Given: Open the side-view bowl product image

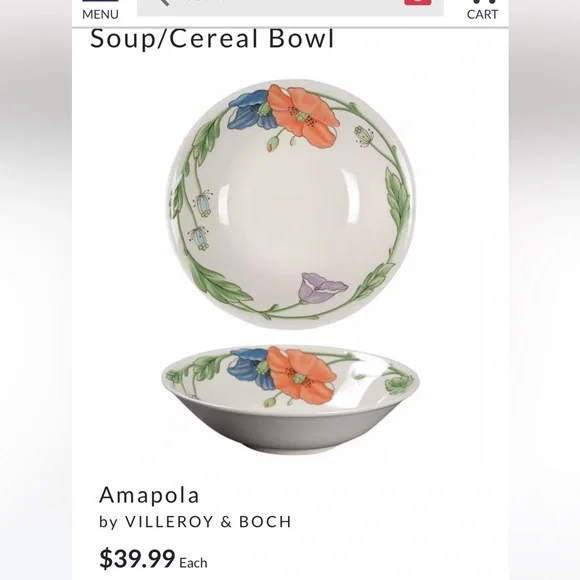Looking at the screenshot, I should [291, 399].
